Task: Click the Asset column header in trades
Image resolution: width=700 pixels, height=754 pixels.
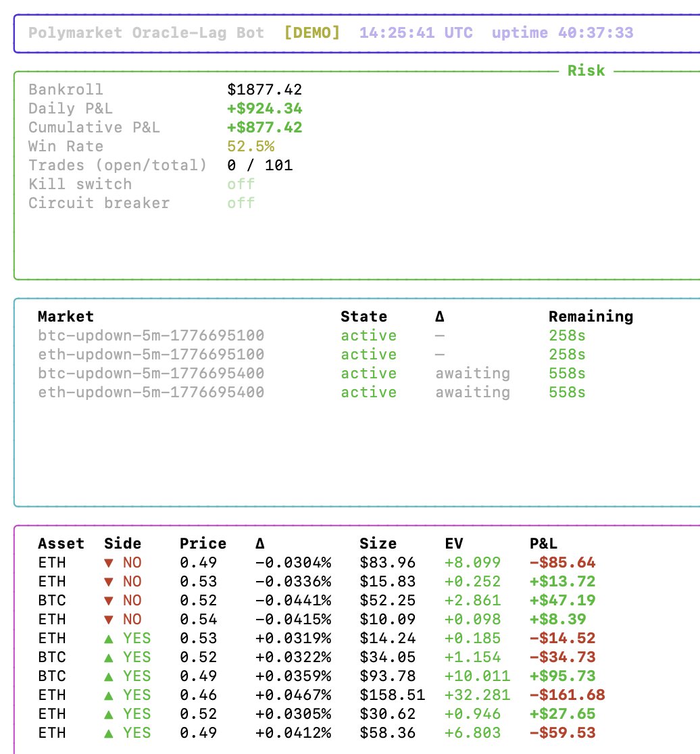Action: pyautogui.click(x=61, y=543)
